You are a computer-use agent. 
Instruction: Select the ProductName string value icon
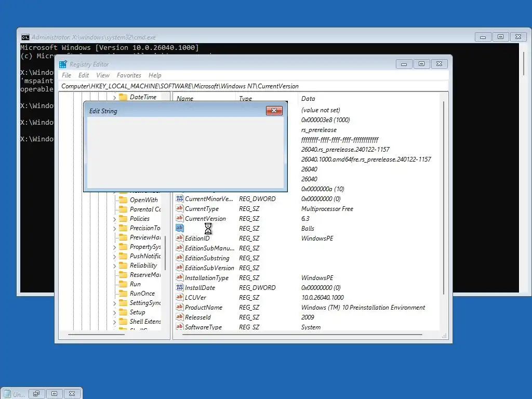pos(179,307)
